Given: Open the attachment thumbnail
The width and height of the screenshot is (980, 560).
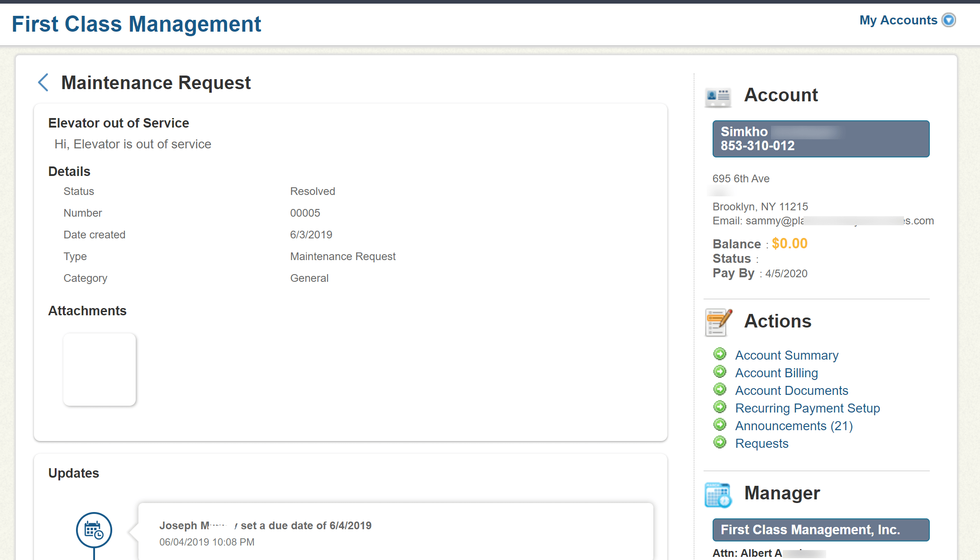Looking at the screenshot, I should [x=100, y=370].
